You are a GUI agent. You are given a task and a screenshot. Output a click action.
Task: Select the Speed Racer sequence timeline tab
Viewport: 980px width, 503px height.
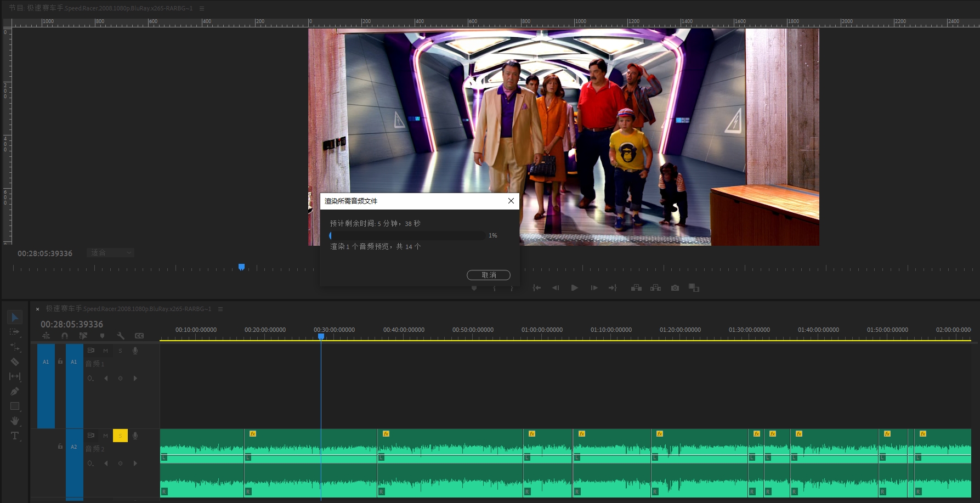click(x=128, y=309)
